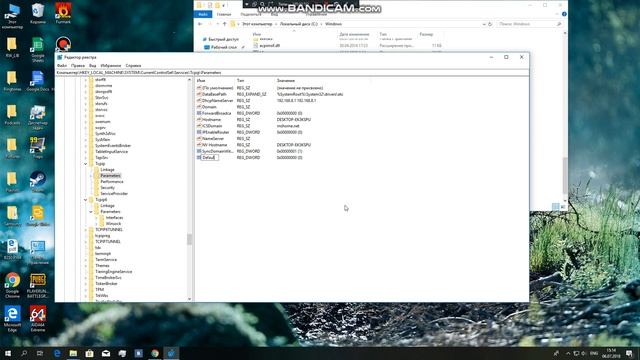Expand the SystemEventsBroker key
The width and height of the screenshot is (640, 360).
86,146
